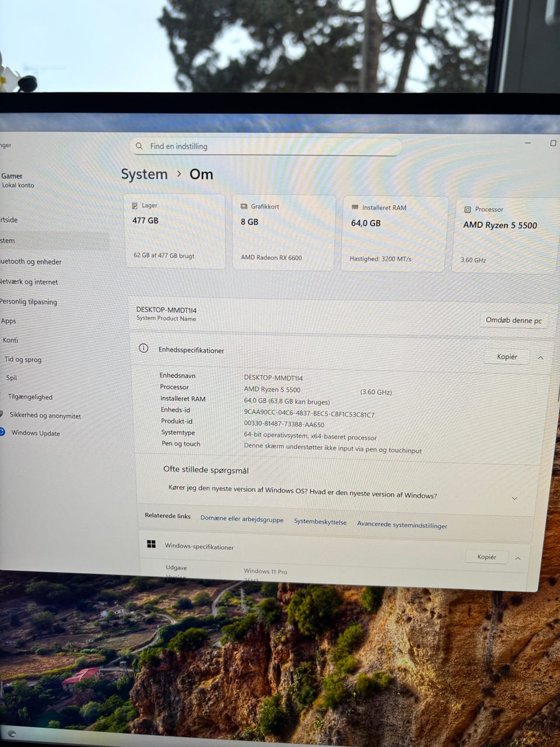Open the Installeret RAM 64,0 GB card
This screenshot has height=747, width=560.
pyautogui.click(x=394, y=234)
